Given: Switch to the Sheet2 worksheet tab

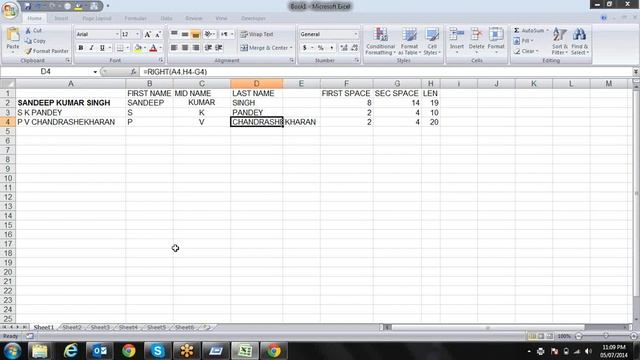Looking at the screenshot, I should coord(72,327).
